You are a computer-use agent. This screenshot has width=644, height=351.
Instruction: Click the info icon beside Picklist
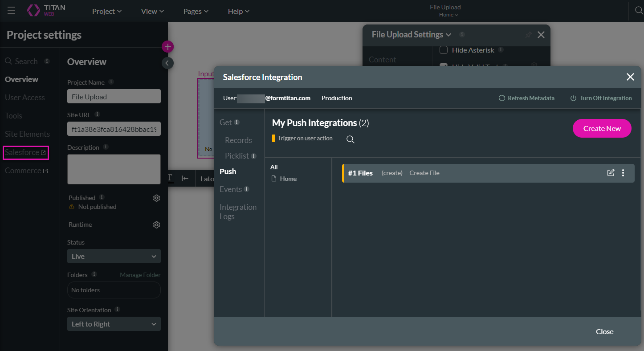[253, 156]
